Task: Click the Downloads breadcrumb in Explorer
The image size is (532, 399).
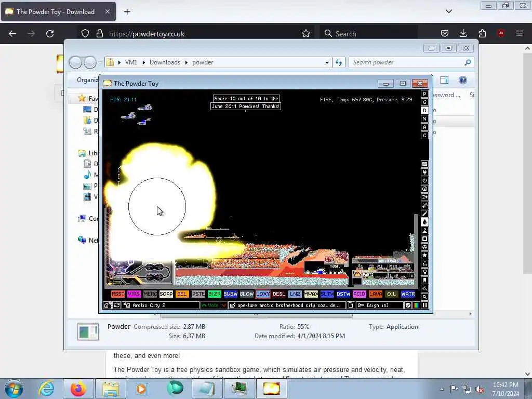Action: coord(165,62)
